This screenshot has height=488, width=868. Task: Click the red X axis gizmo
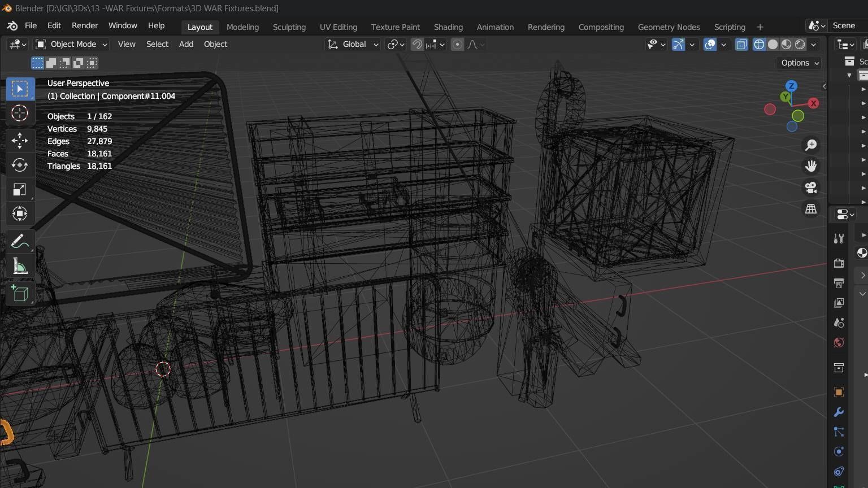[x=813, y=103]
